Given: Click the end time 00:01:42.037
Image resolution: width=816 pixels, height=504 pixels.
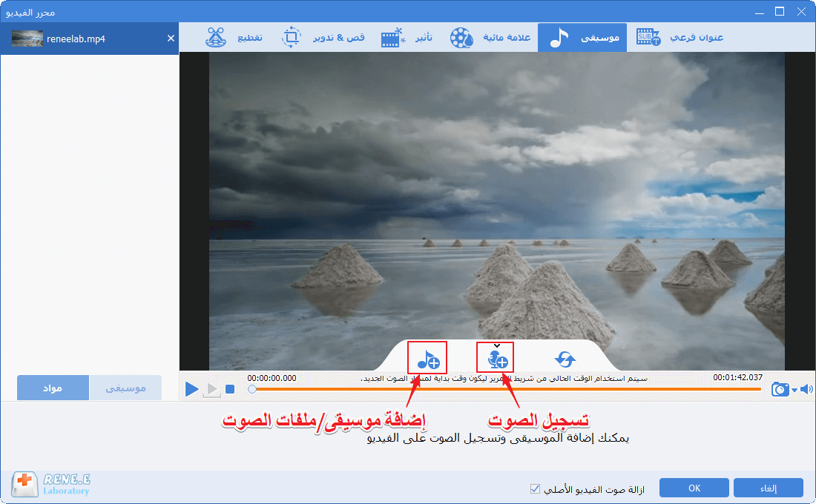Looking at the screenshot, I should (x=738, y=377).
